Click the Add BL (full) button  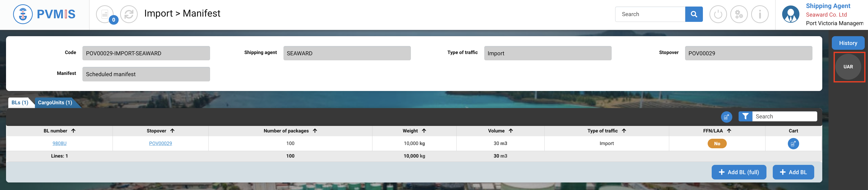click(739, 172)
